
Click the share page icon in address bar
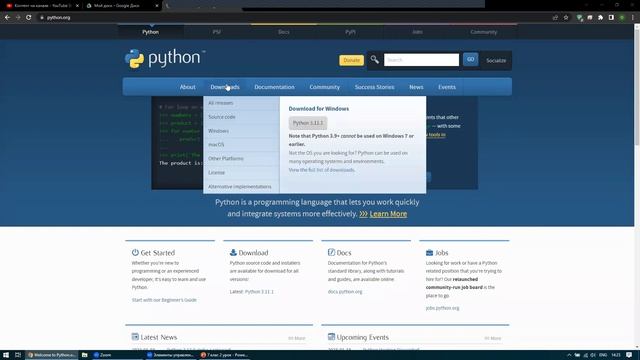(555, 18)
